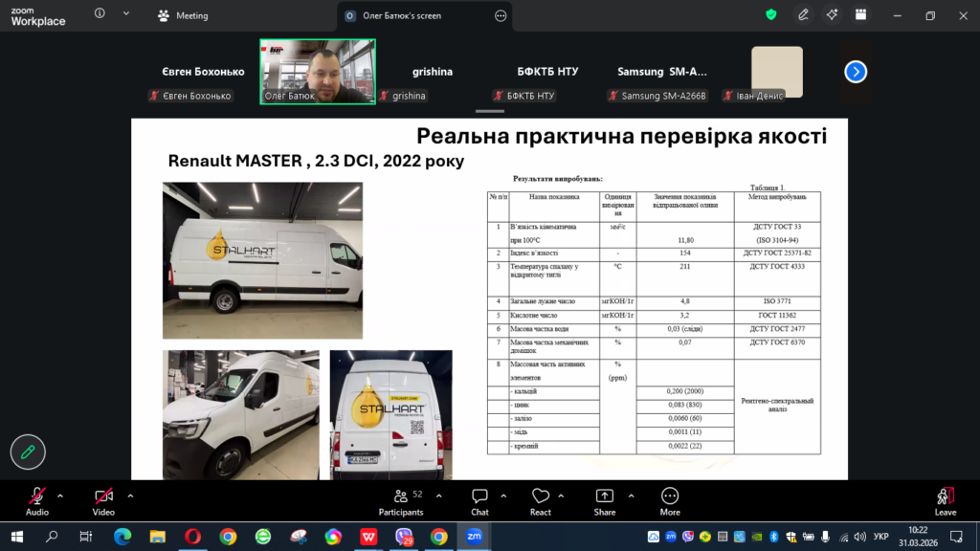Expand the Share options chevron
The image size is (980, 551).
click(x=631, y=496)
